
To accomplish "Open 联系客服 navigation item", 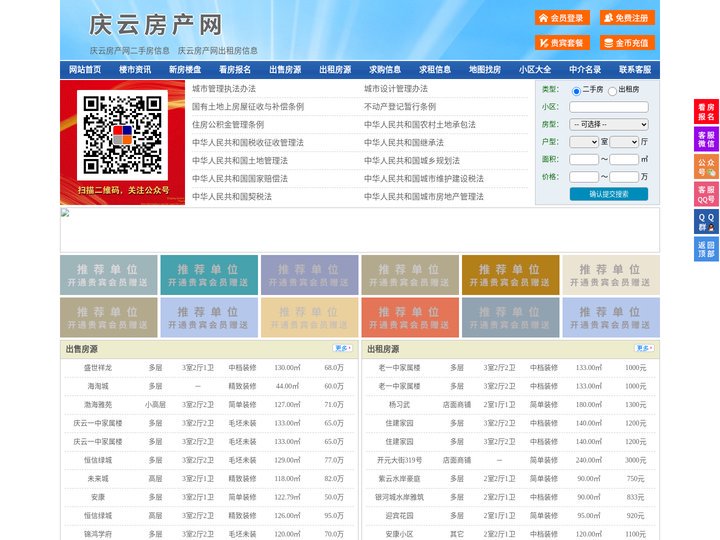I will coord(635,70).
